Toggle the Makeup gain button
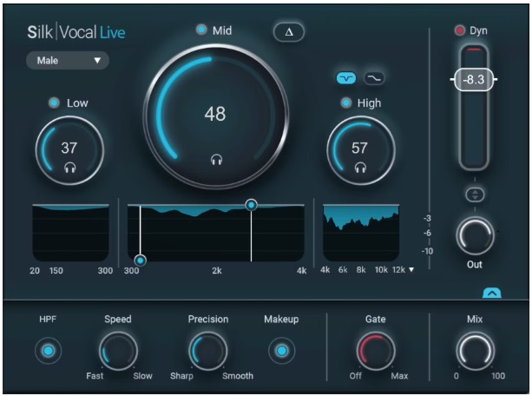Viewport: 532px width, 396px height. click(281, 351)
